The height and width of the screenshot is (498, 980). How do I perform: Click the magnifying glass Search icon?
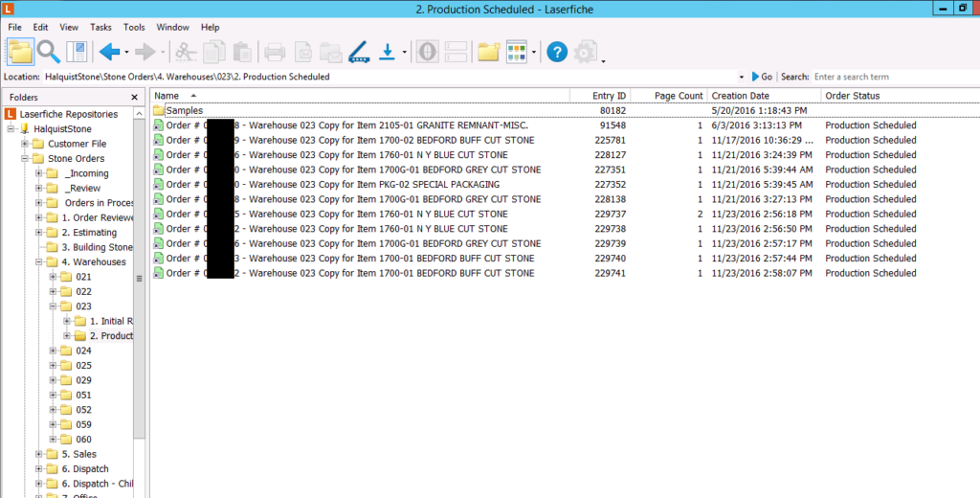[48, 52]
